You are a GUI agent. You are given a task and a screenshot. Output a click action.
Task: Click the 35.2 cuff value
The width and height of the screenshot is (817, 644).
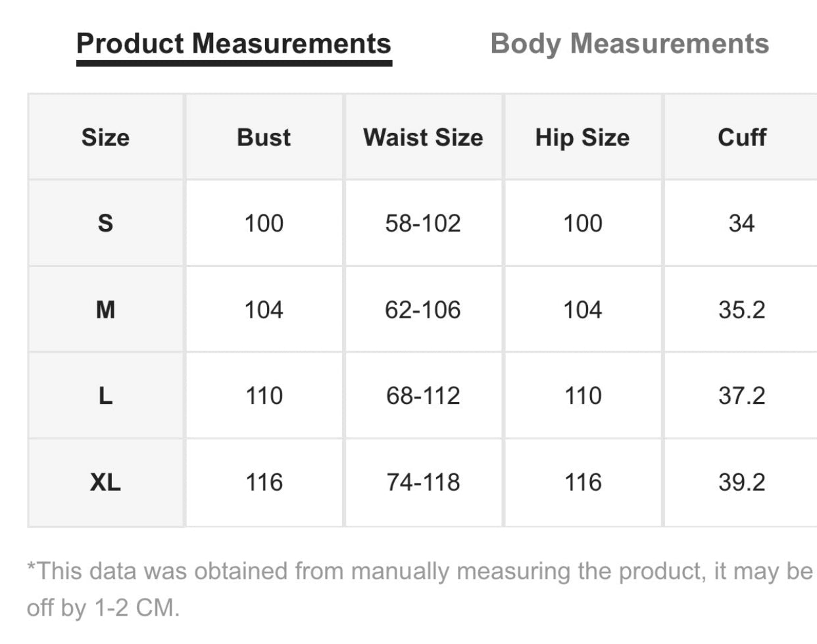point(741,310)
